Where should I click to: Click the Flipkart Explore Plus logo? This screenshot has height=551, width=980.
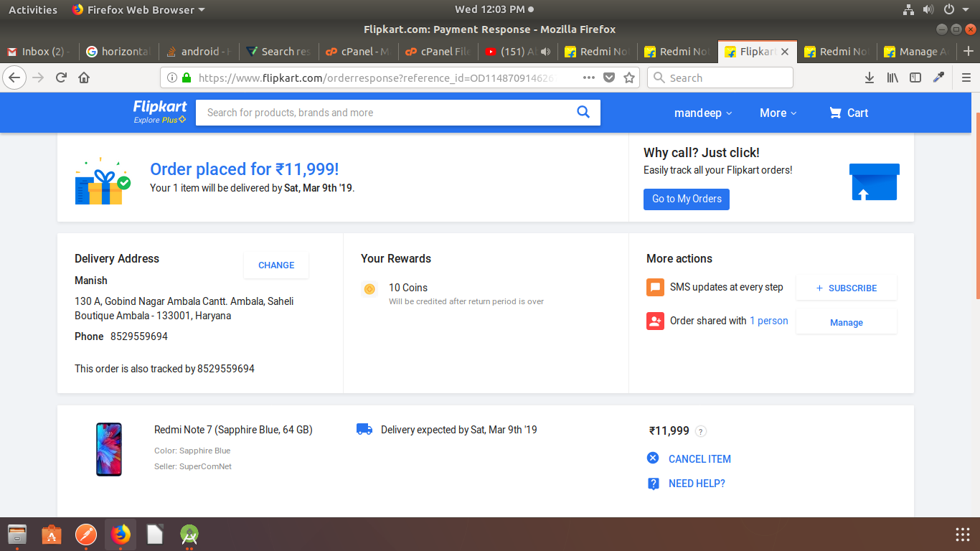[x=160, y=112]
